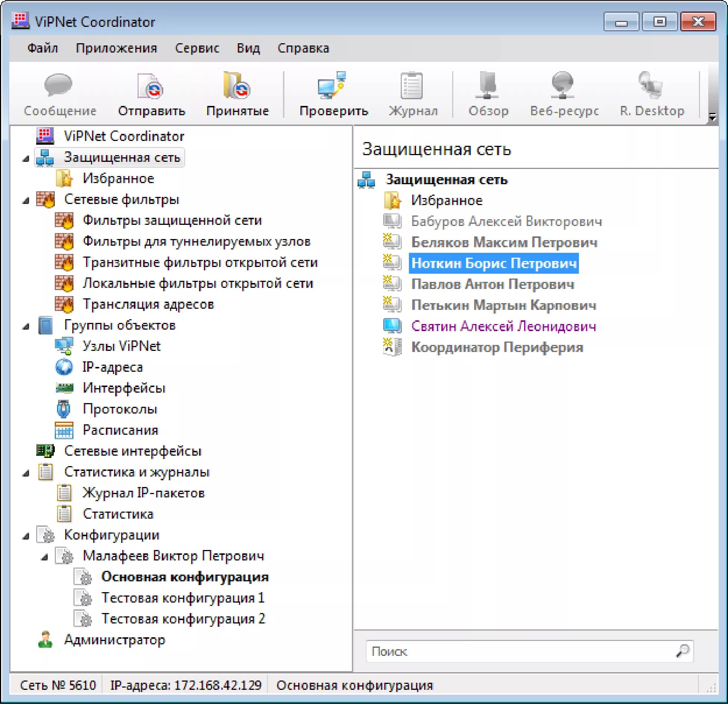Click the Обзор toolbar icon
The image size is (728, 704).
click(488, 85)
